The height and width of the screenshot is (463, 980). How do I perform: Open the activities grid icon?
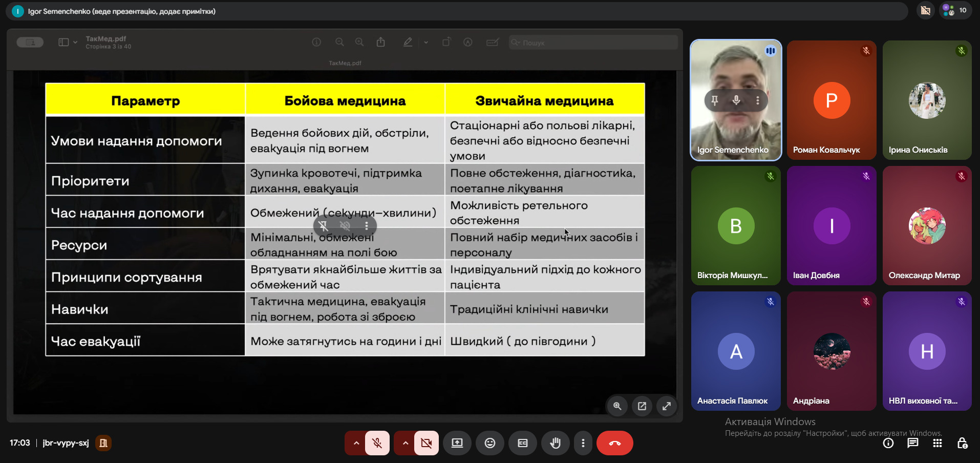click(937, 443)
